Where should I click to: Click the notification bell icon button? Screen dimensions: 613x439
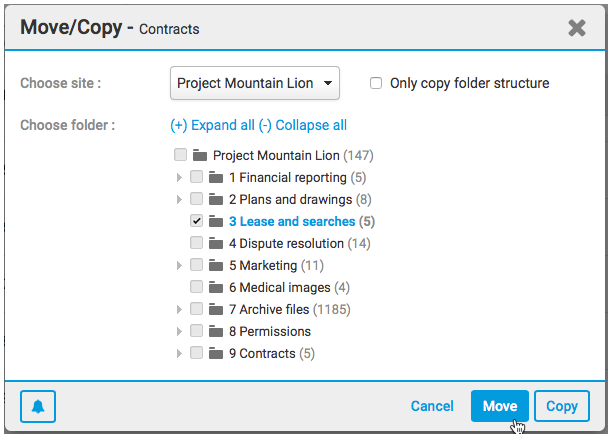click(x=38, y=406)
